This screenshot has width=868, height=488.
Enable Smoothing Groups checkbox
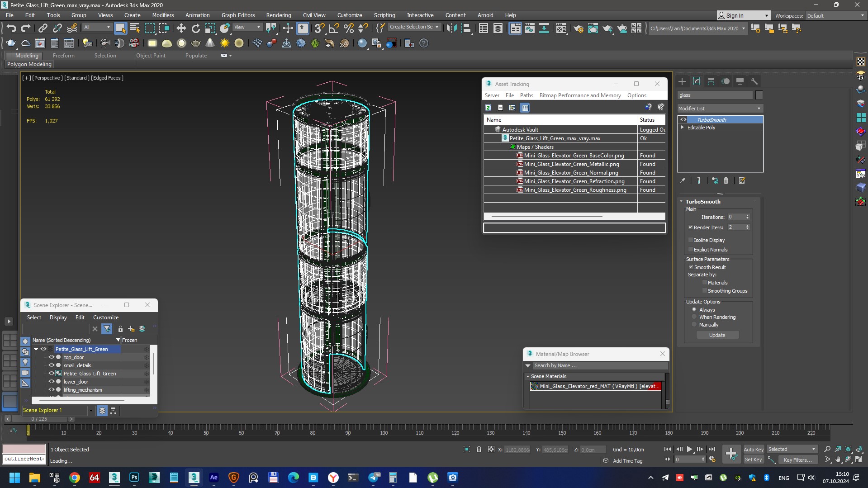click(x=705, y=291)
